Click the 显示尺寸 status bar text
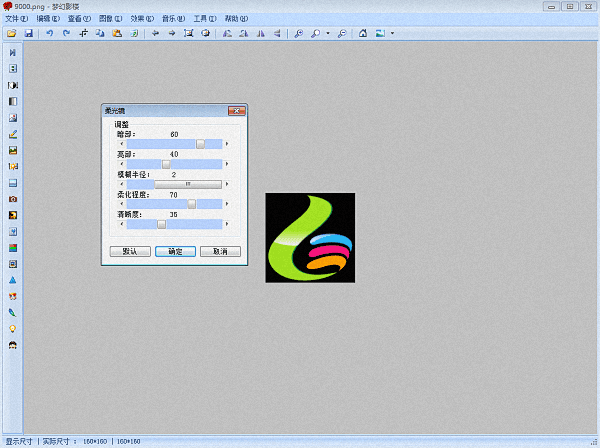This screenshot has width=600, height=448. [19, 441]
